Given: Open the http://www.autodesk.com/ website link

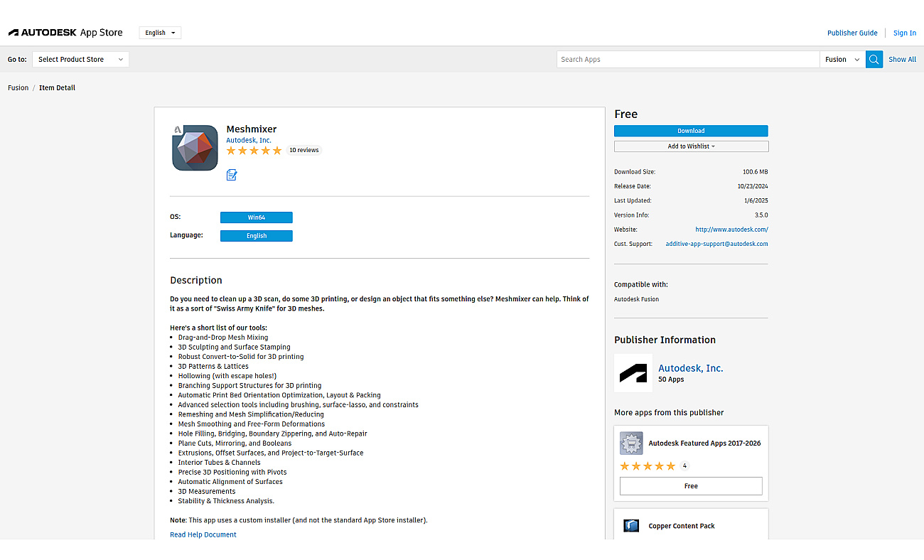Looking at the screenshot, I should click(x=731, y=230).
